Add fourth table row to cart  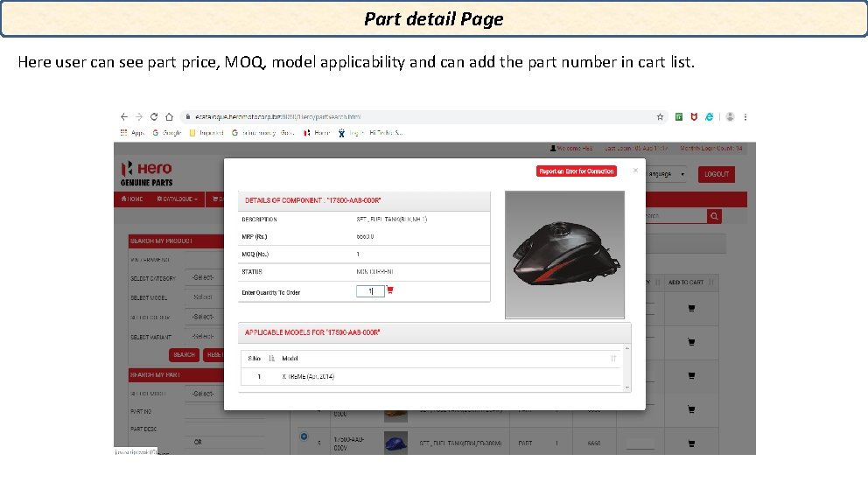click(691, 409)
